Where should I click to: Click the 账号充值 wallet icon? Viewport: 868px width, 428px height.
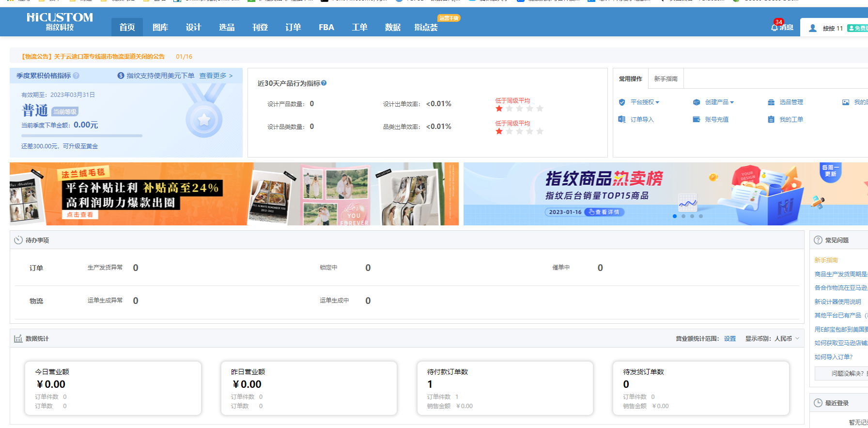pos(697,119)
